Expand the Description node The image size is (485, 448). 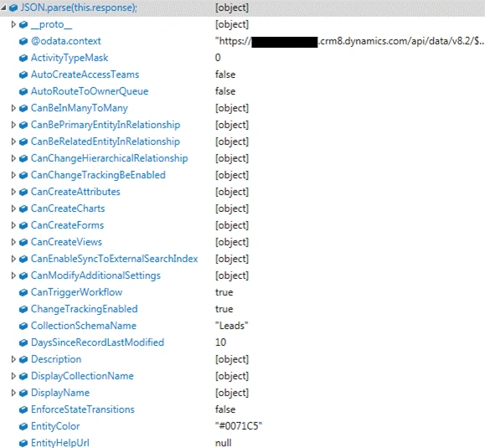[x=13, y=359]
